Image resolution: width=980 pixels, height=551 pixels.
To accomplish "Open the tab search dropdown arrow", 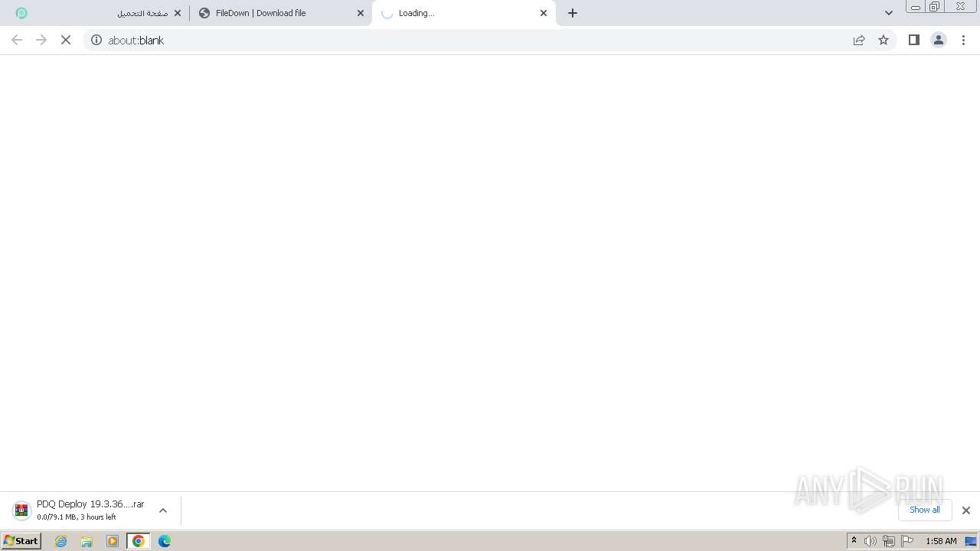I will click(889, 13).
